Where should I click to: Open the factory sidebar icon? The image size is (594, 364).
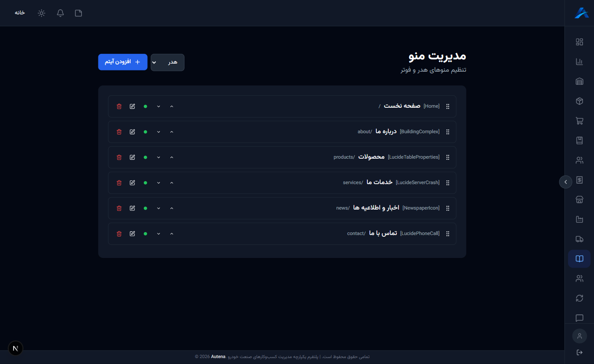tap(579, 219)
